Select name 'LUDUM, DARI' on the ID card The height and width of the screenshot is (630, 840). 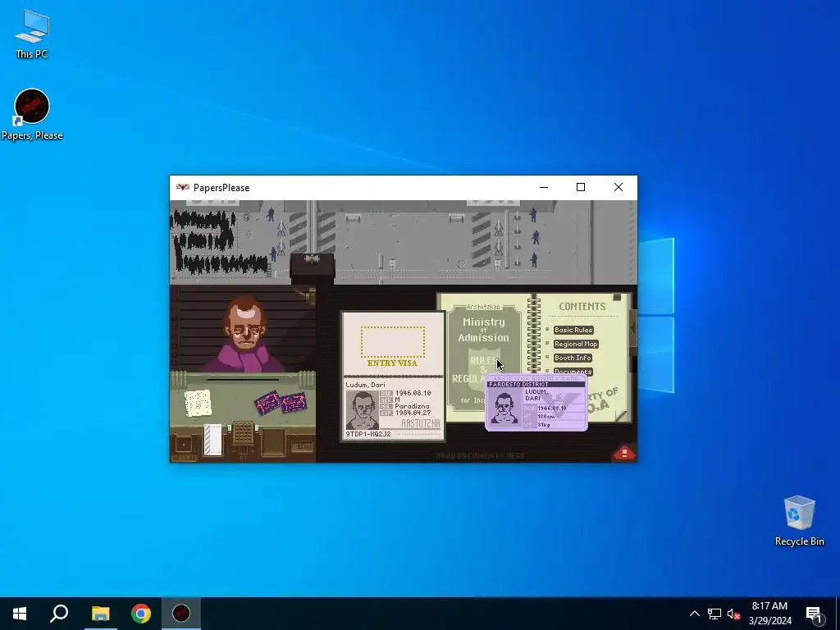[536, 395]
